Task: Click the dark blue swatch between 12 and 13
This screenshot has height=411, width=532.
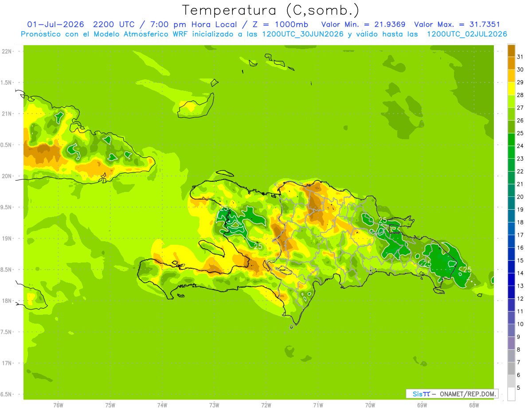Action: point(511,293)
